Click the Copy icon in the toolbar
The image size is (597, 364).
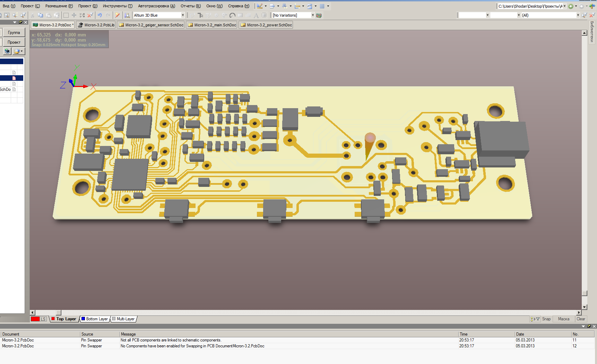pyautogui.click(x=41, y=15)
